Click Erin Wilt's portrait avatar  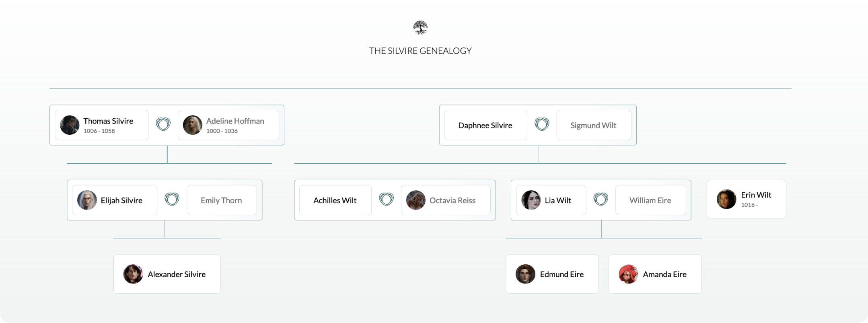[726, 199]
